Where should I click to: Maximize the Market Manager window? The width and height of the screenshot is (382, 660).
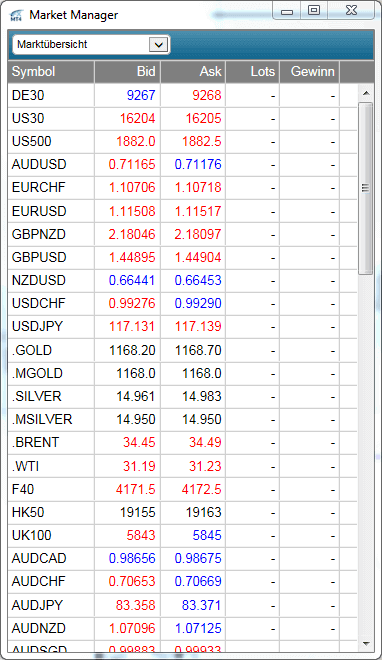[314, 10]
